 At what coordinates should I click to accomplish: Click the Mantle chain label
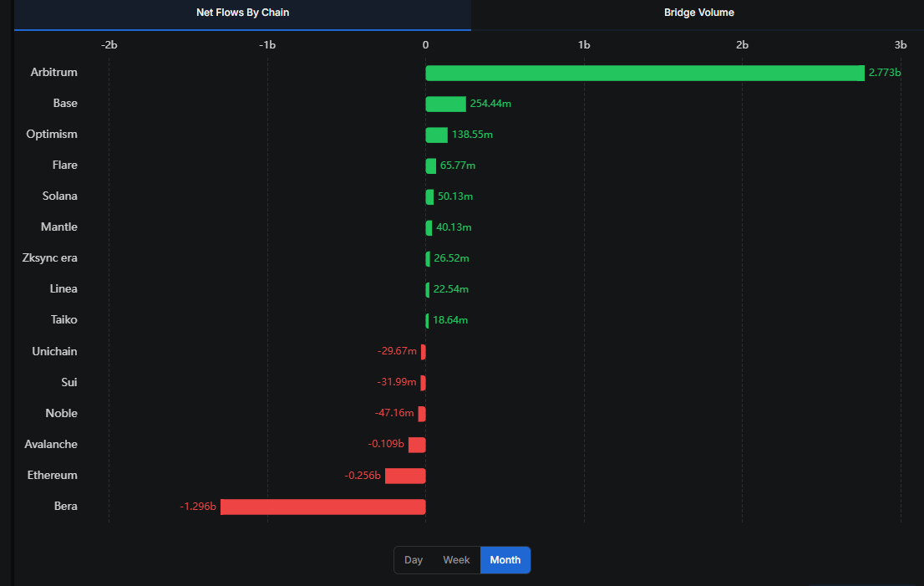pos(59,227)
